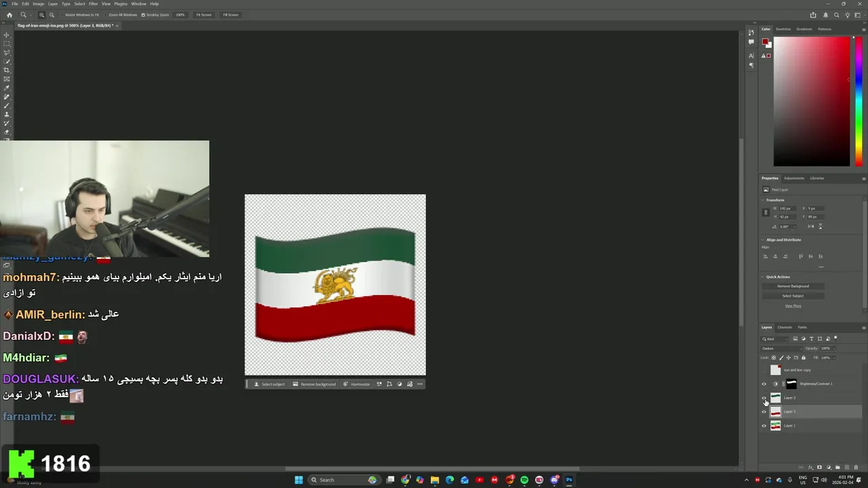Click Remove Background in Quick Actions
This screenshot has width=868, height=488.
793,286
